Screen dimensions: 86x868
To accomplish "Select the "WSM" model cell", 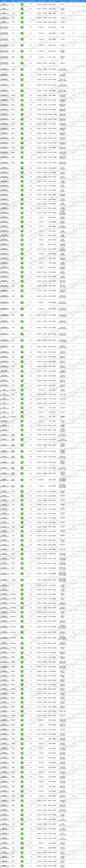I will point(13,63).
